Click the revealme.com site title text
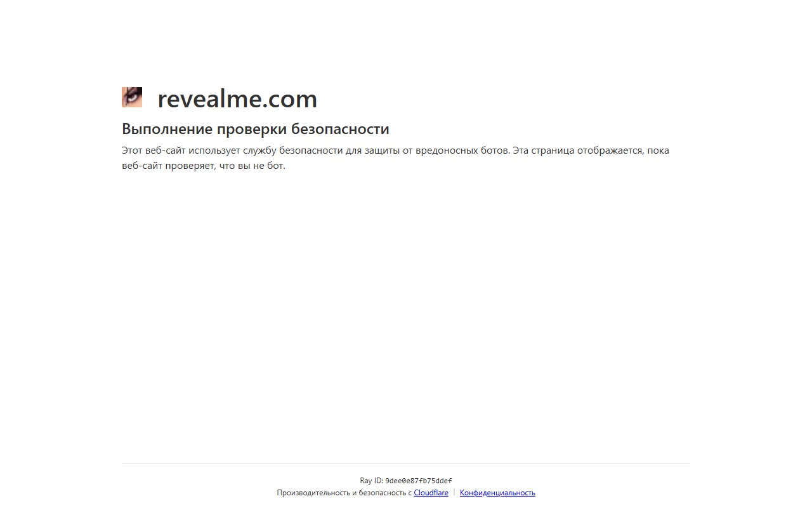 click(x=237, y=99)
